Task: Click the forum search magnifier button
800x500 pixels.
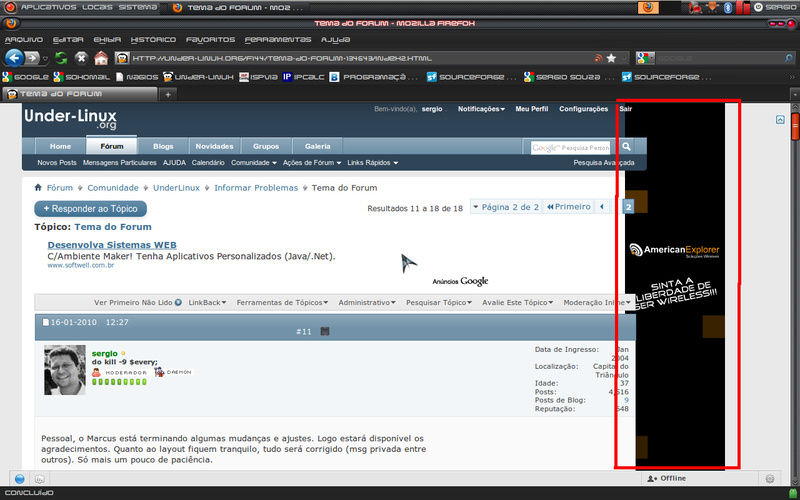Action: [x=626, y=147]
